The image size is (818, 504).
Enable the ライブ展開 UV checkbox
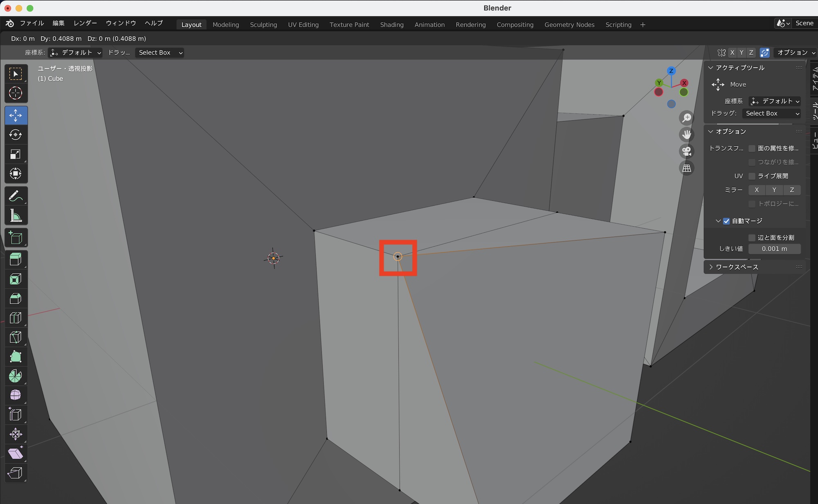point(752,176)
